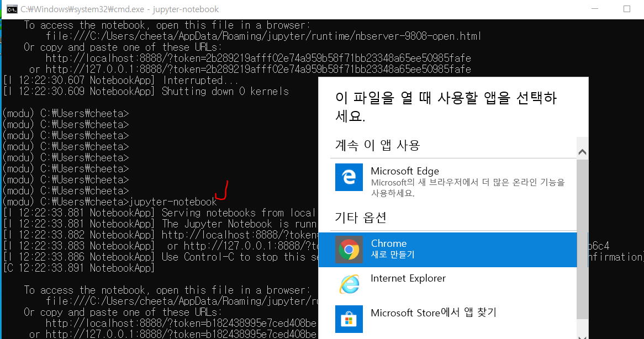Screen dimensions: 644x339
Task: Click the '기타 옵션' section label
Action: 361,218
